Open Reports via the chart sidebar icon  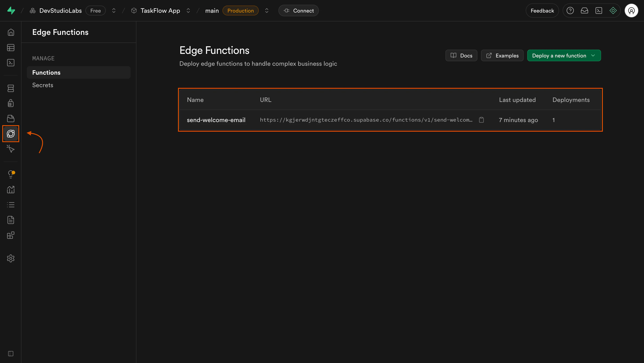pos(11,189)
